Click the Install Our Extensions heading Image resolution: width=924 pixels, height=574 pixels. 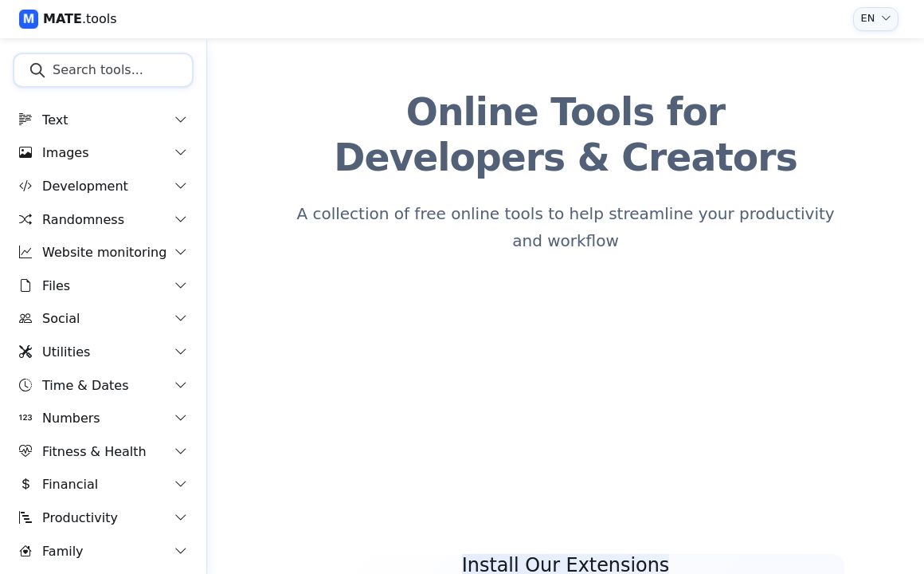click(x=565, y=564)
